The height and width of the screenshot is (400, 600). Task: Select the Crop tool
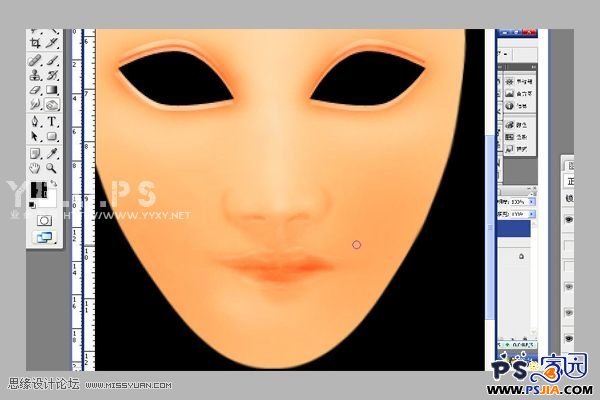coord(35,43)
